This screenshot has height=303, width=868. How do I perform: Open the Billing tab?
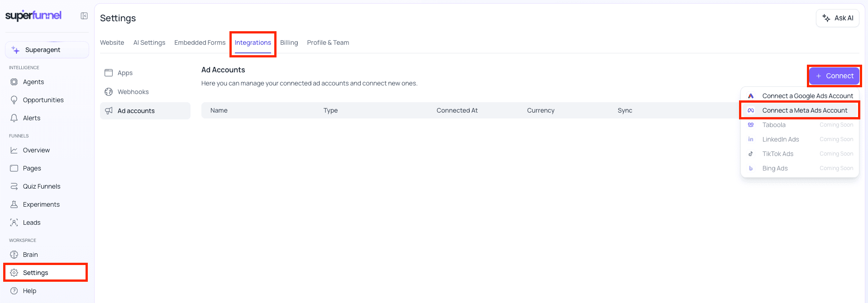[289, 43]
